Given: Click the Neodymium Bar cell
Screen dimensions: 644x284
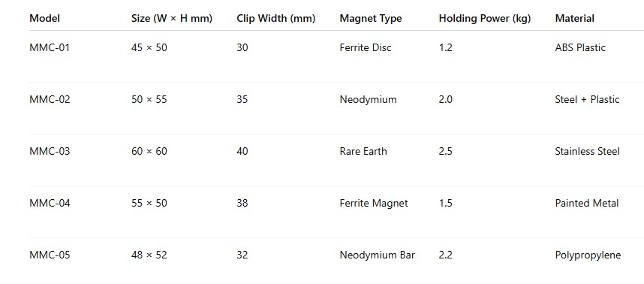Looking at the screenshot, I should click(x=377, y=255).
